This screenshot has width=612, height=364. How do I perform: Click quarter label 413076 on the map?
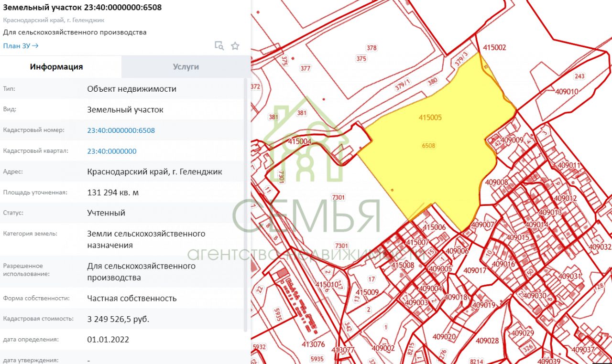coord(313,344)
